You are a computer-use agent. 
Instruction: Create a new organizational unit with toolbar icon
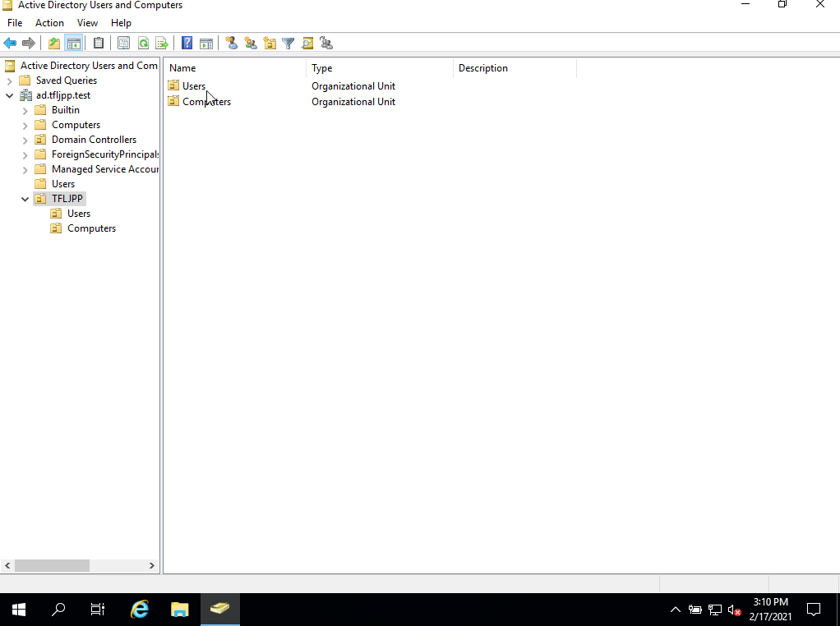point(270,44)
